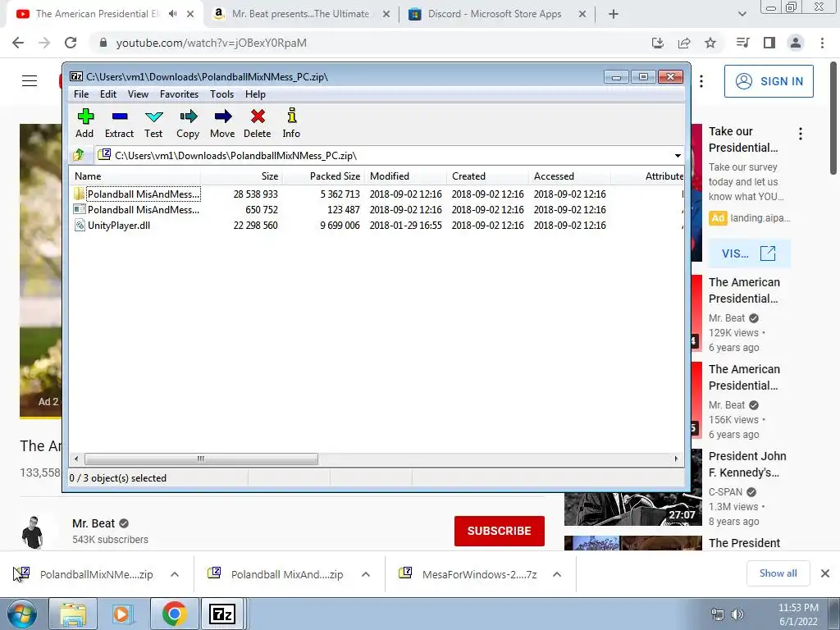The width and height of the screenshot is (840, 630).
Task: Open the Windows Start menu
Action: (22, 614)
